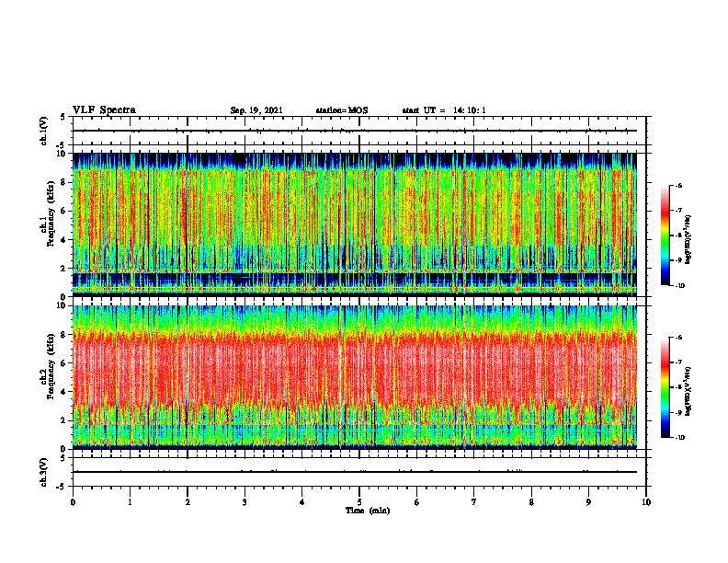Viewport: 728px width, 563px height.
Task: Click the "ch.3(V)" waveform axis label
Action: (43, 472)
